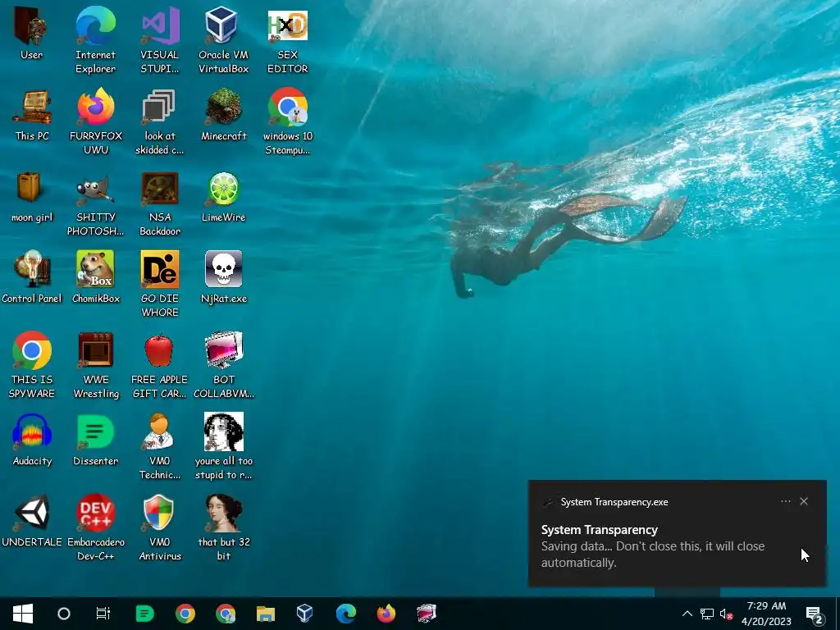Viewport: 840px width, 630px height.
Task: Open network status tray icon
Action: point(706,614)
